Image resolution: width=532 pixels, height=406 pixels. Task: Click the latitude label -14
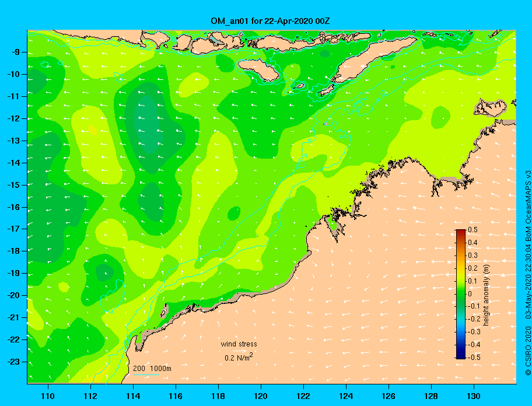[x=13, y=163]
